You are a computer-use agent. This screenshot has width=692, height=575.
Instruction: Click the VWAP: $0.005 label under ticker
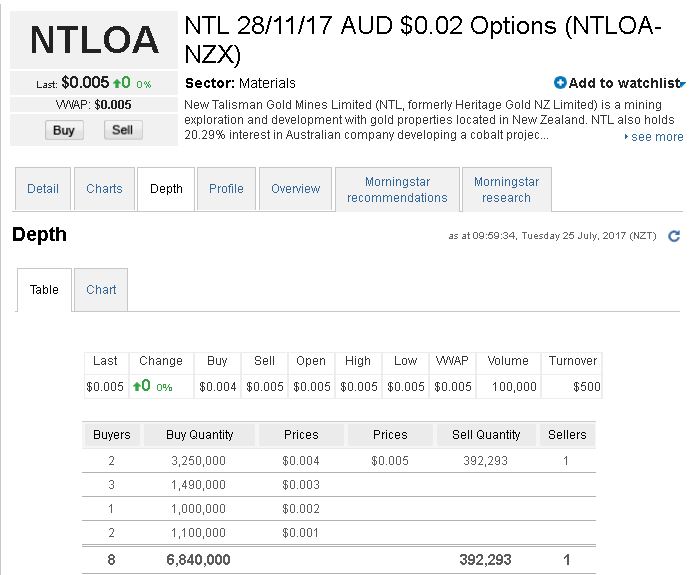[x=94, y=105]
